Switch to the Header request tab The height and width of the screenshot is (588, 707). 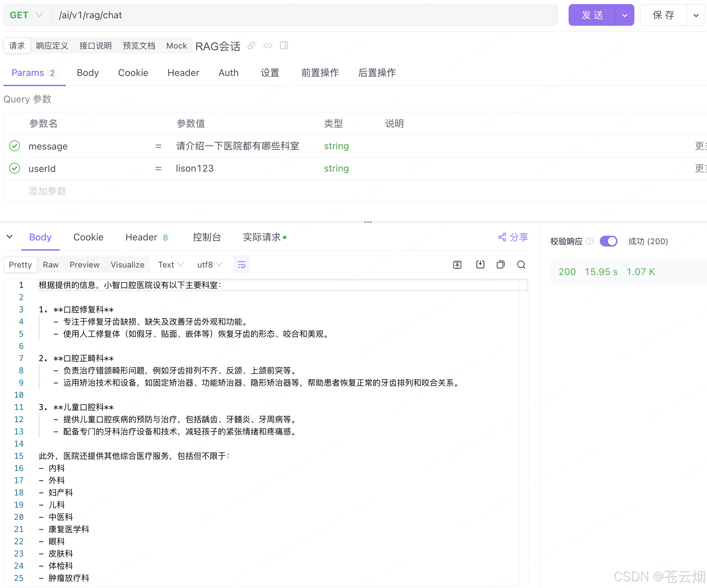(x=183, y=73)
